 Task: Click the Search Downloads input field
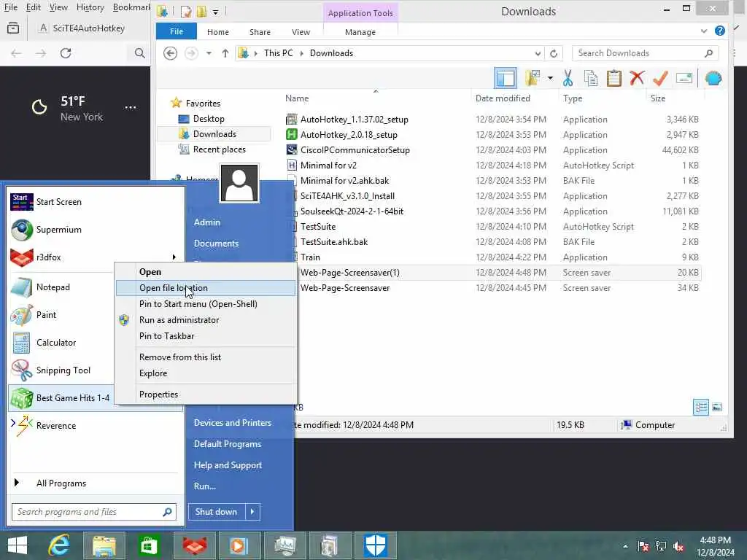tap(645, 53)
